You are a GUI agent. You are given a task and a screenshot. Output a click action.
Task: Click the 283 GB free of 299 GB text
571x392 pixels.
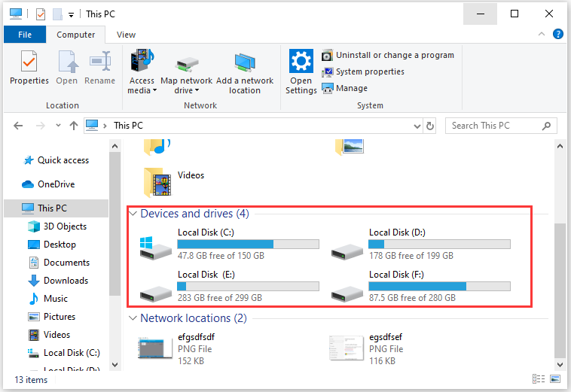tap(220, 298)
